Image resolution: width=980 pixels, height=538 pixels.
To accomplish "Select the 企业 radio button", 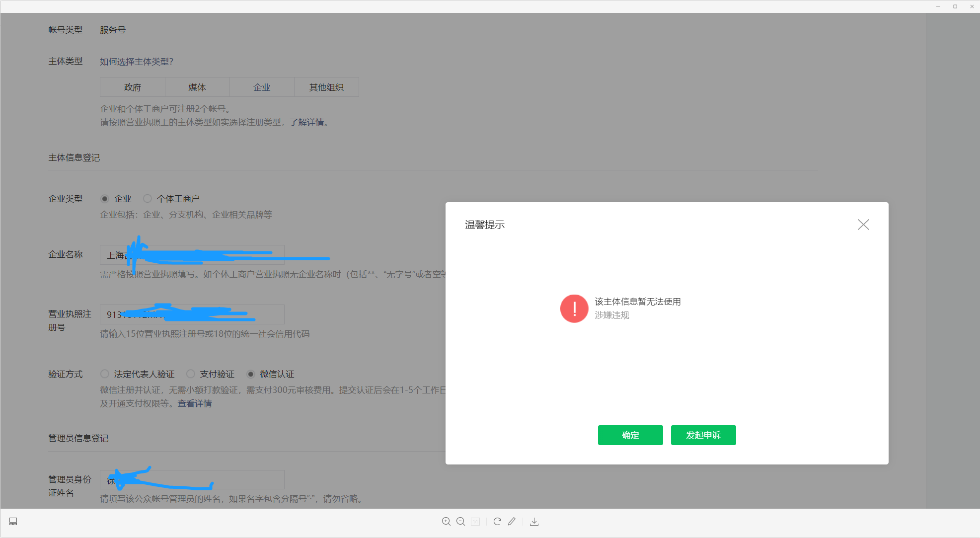I will (x=105, y=199).
